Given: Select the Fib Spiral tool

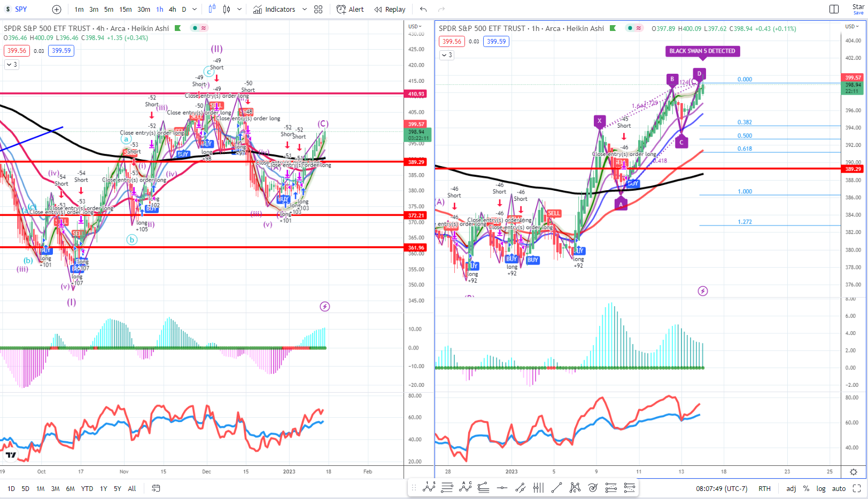Looking at the screenshot, I should pos(593,488).
